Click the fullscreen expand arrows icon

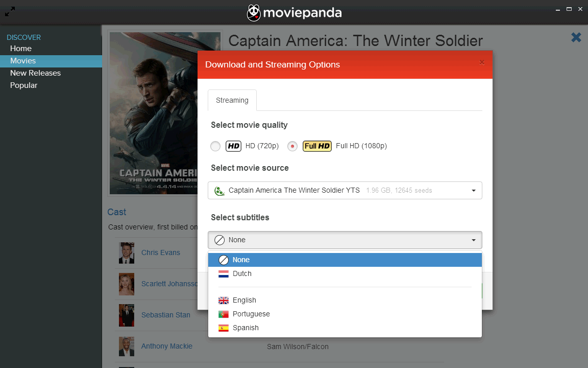click(x=10, y=11)
